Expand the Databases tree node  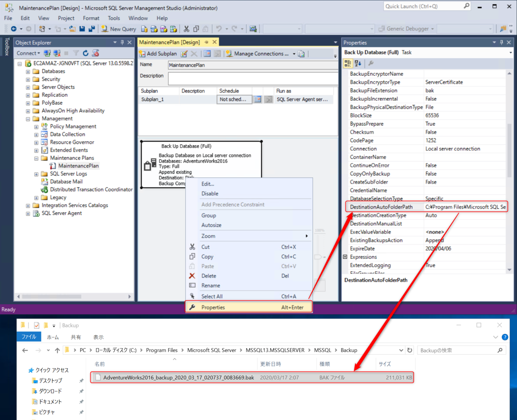pyautogui.click(x=28, y=71)
